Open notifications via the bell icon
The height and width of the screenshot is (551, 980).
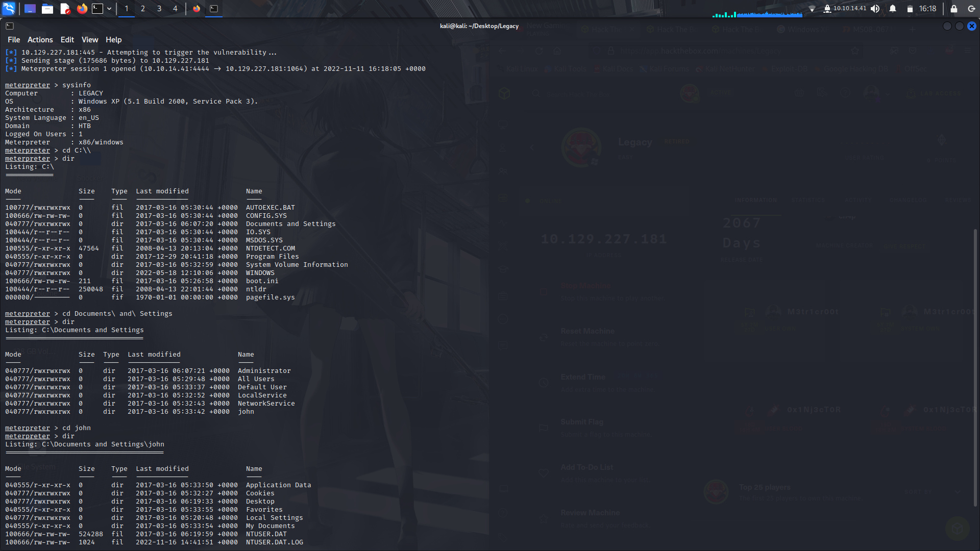tap(892, 9)
